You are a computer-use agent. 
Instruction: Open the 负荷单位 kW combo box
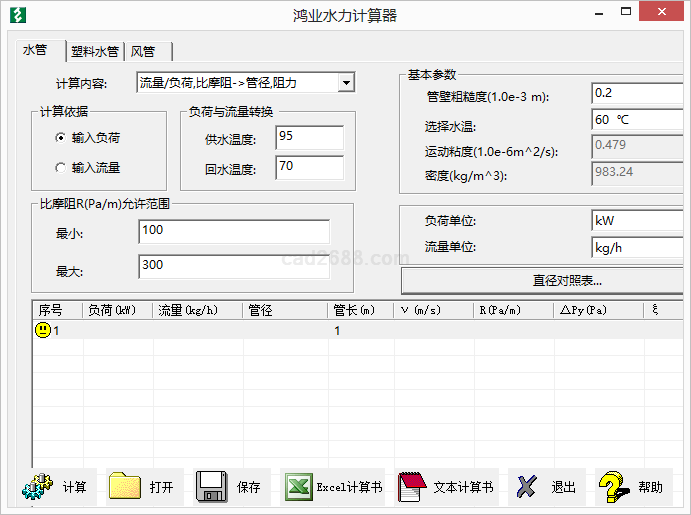click(637, 220)
